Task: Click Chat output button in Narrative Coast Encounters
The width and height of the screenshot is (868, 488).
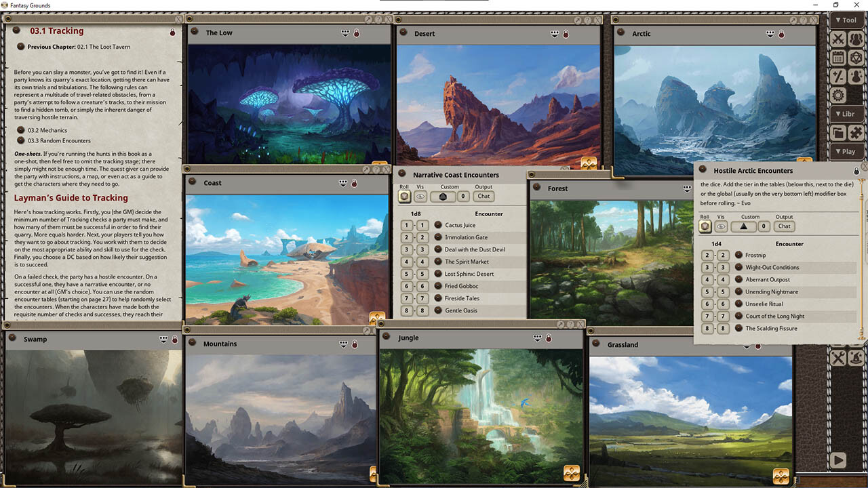Action: click(484, 197)
